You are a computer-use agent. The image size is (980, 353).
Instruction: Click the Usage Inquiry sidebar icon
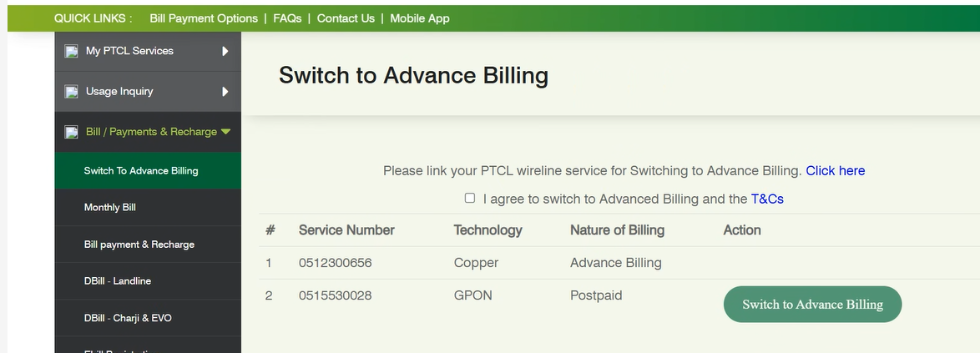pyautogui.click(x=72, y=92)
